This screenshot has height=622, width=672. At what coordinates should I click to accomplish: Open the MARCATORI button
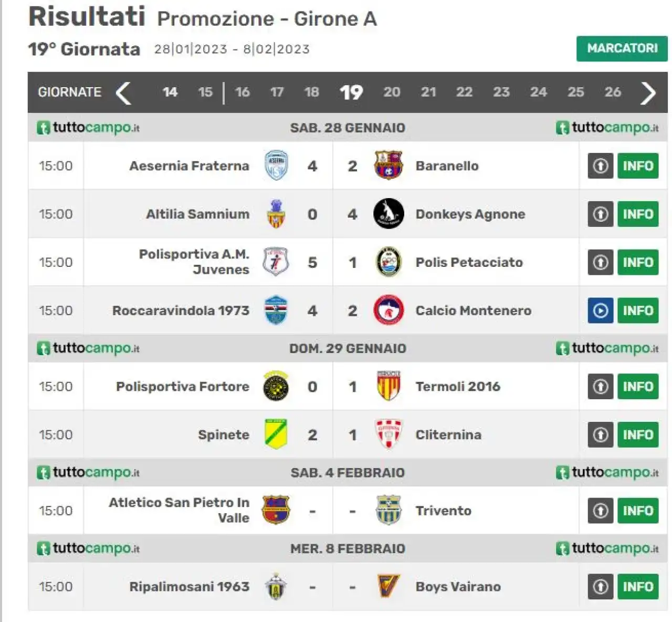[x=622, y=48]
